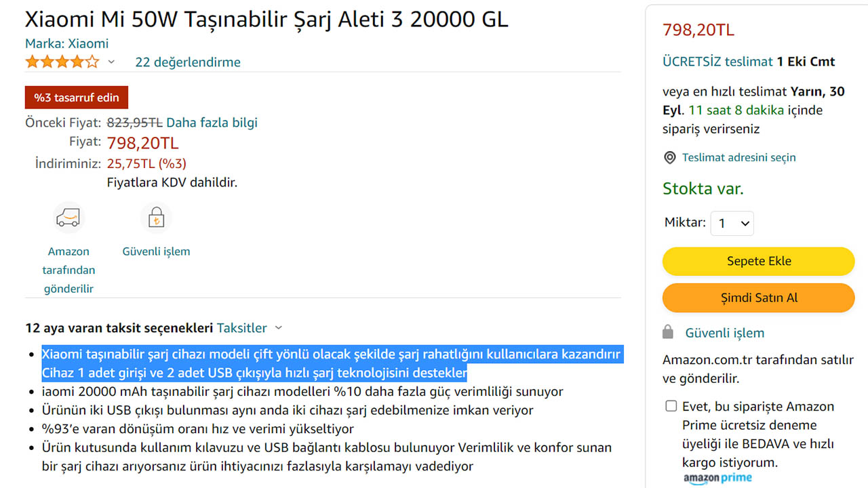Enable the Prime free trial checkbox
Image resolution: width=868 pixels, height=488 pixels.
(671, 406)
